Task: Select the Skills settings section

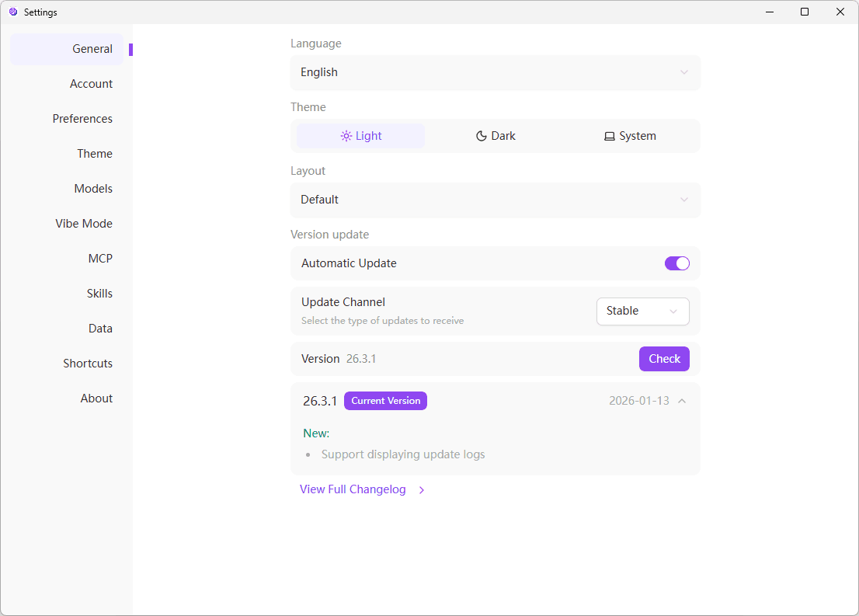Action: point(99,293)
